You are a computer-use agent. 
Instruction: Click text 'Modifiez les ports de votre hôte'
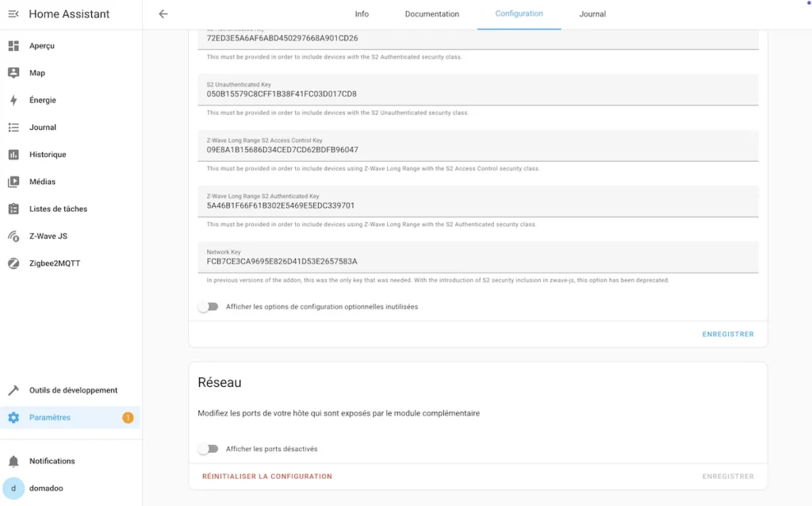point(253,413)
